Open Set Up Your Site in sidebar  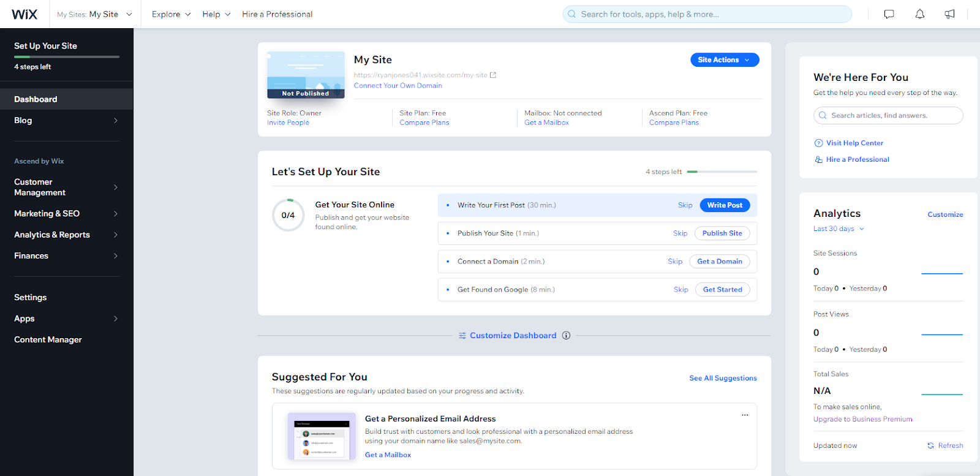pyautogui.click(x=45, y=46)
